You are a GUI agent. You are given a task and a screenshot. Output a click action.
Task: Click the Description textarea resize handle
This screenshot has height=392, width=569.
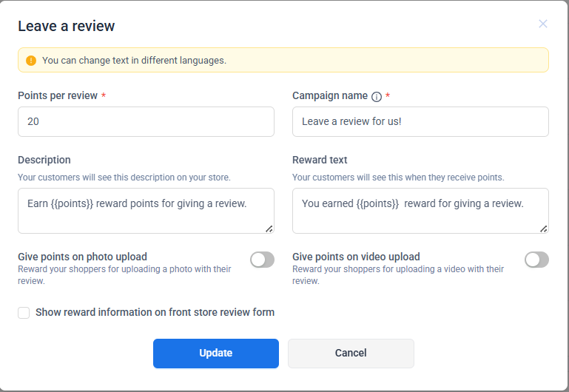pos(269,229)
